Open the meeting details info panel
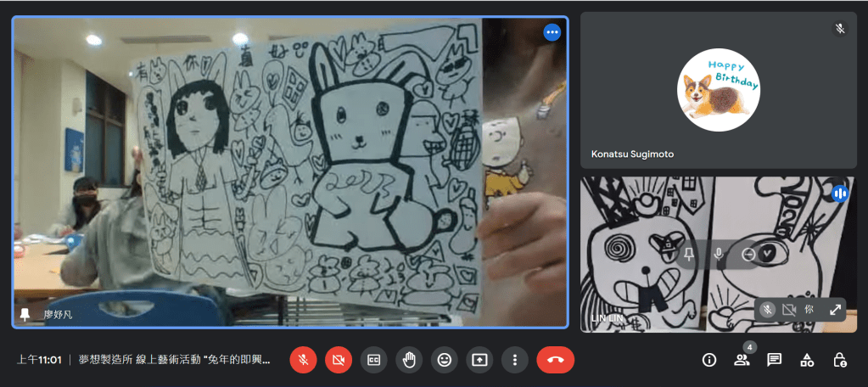 click(x=709, y=360)
